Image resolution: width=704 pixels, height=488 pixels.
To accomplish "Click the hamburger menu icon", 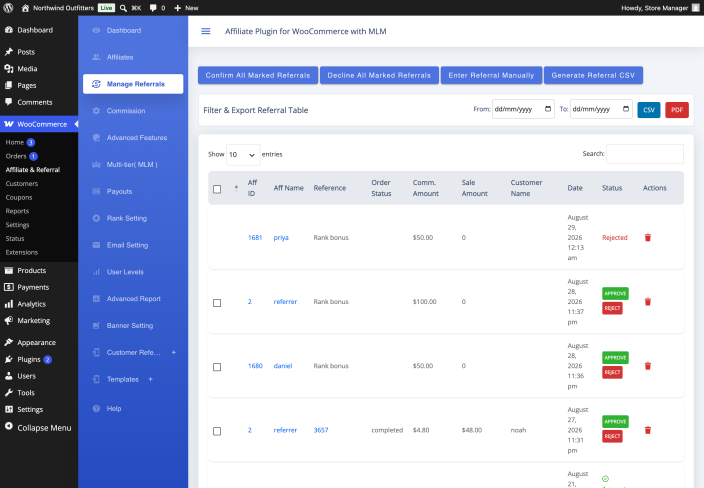I will pyautogui.click(x=206, y=31).
